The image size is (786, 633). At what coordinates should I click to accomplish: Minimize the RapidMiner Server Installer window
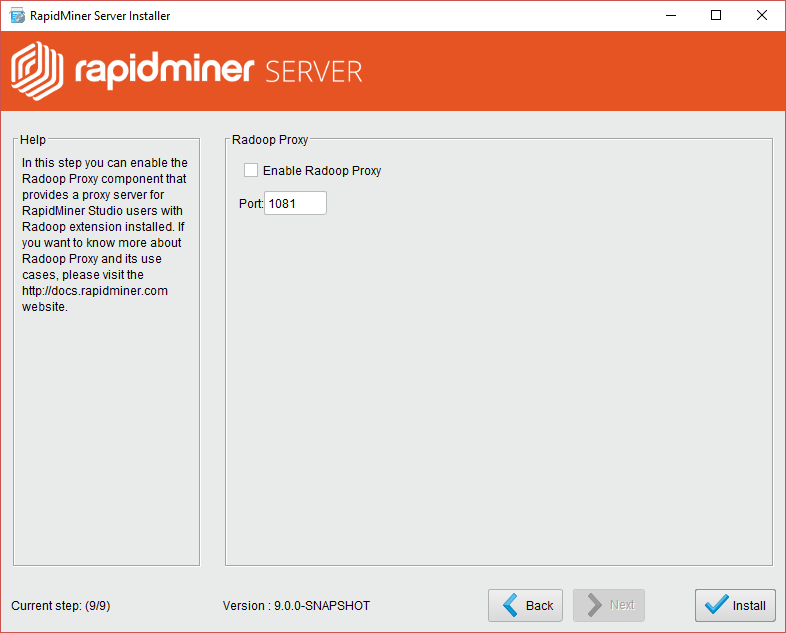(x=670, y=15)
